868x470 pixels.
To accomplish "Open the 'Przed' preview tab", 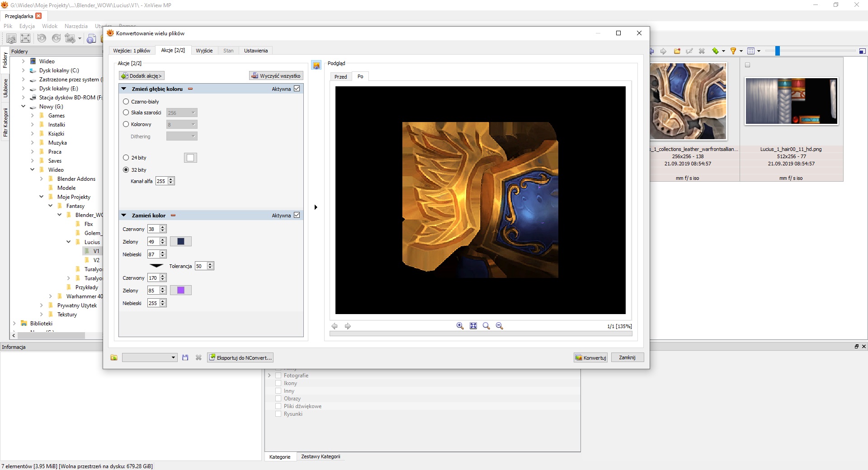I will point(340,77).
